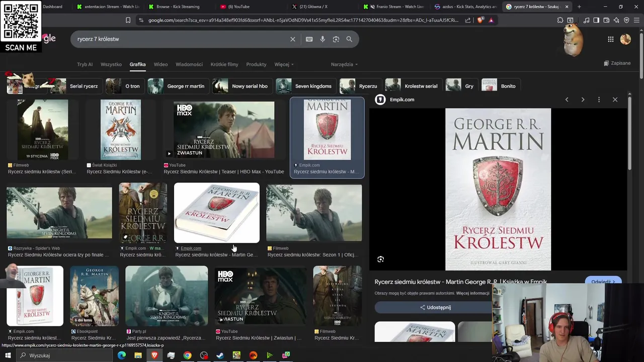Viewport: 644px width, 362px height.
Task: Select the Gry filter chip
Action: tap(461, 86)
